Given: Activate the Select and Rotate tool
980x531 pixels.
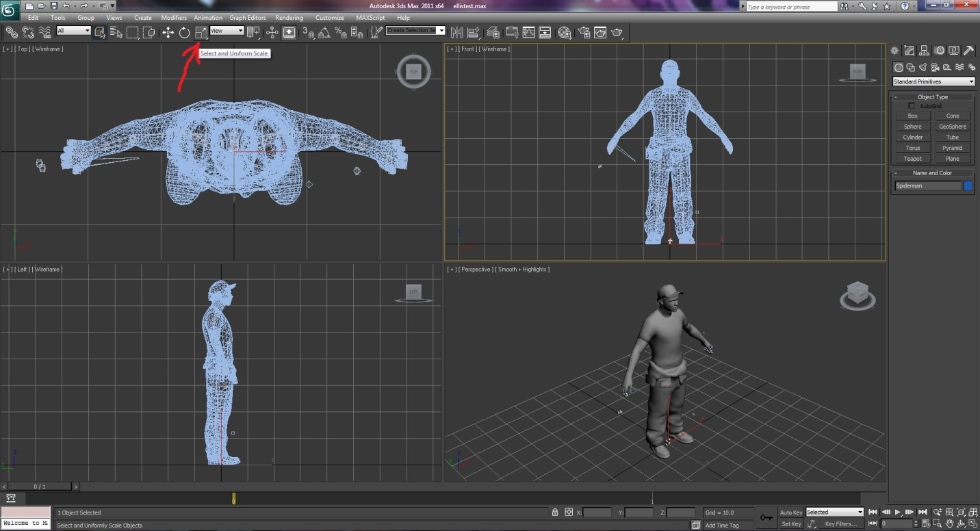Looking at the screenshot, I should tap(184, 32).
